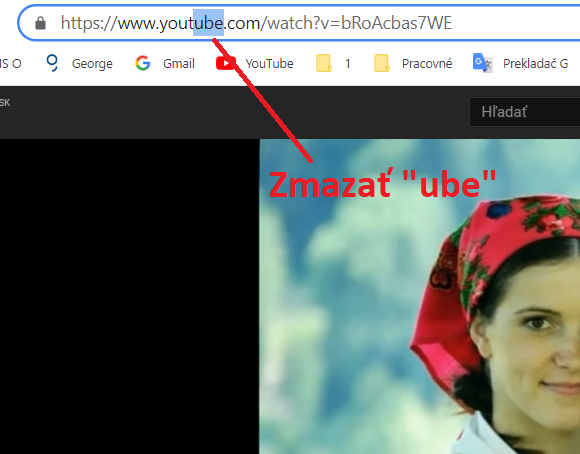The height and width of the screenshot is (454, 580).
Task: Click the bookmark labeled 1
Action: tap(347, 64)
